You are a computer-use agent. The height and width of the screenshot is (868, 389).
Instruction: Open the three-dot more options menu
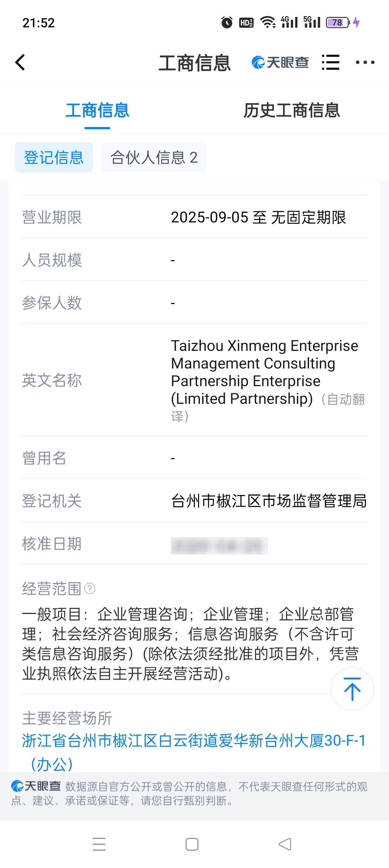coord(365,62)
